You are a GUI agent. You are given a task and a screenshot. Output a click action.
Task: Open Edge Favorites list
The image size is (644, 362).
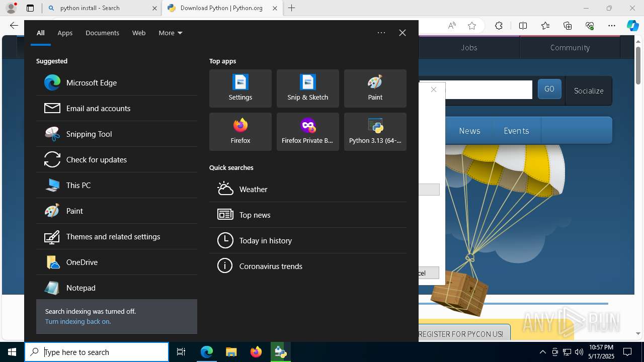click(545, 26)
